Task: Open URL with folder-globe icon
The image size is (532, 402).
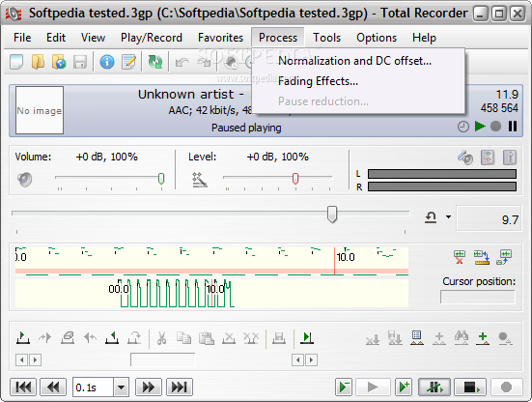Action: [x=59, y=62]
